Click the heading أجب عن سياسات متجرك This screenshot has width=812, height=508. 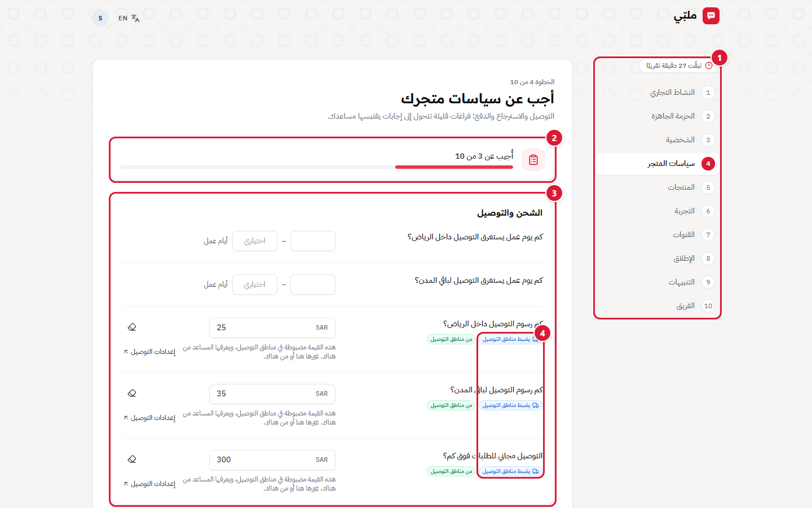tap(478, 99)
